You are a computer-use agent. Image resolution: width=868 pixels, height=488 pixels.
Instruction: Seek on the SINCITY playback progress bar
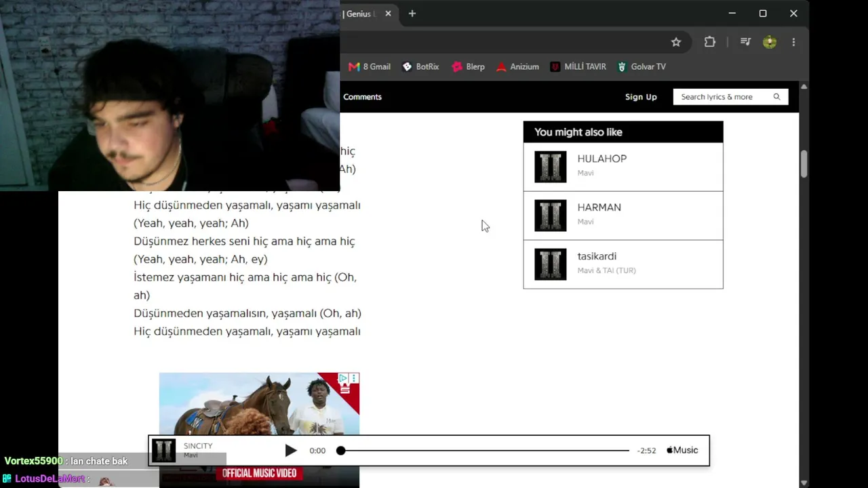[485, 451]
